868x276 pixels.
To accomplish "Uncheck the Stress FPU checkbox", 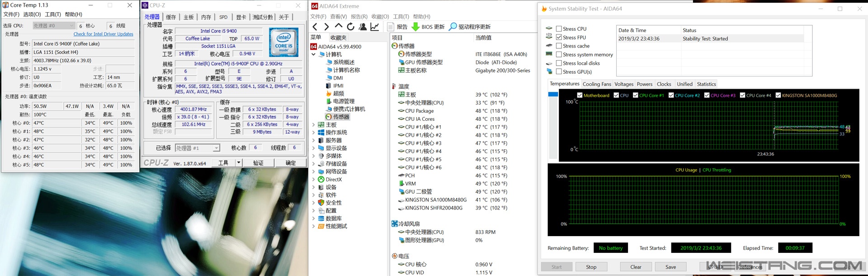I will click(x=559, y=38).
